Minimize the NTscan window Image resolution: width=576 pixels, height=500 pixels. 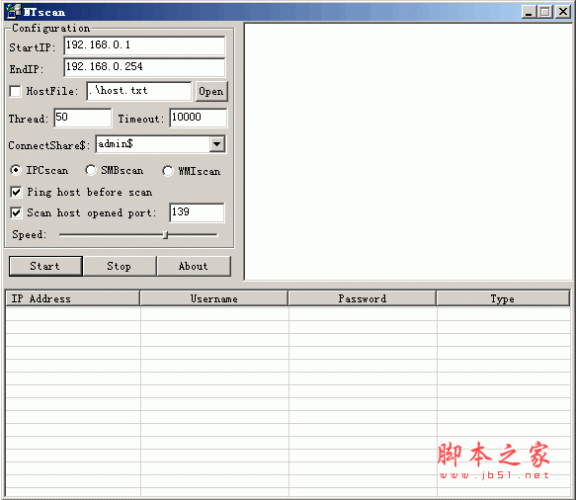click(x=529, y=12)
